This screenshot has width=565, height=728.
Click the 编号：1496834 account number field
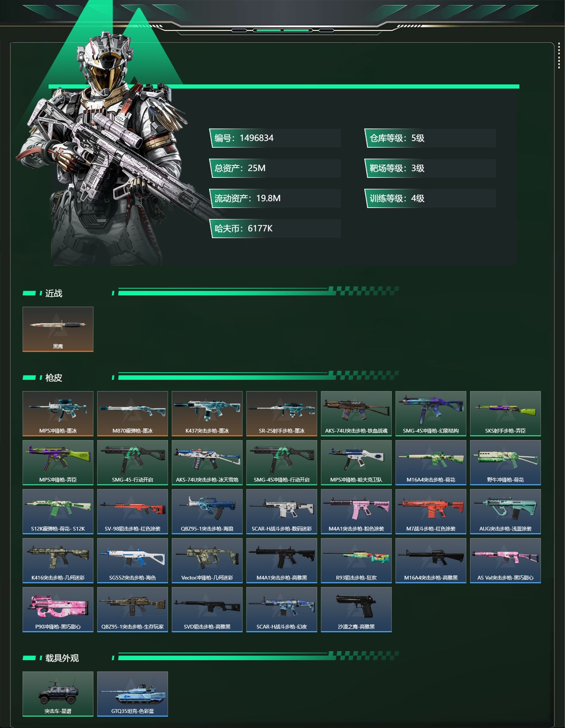point(275,138)
